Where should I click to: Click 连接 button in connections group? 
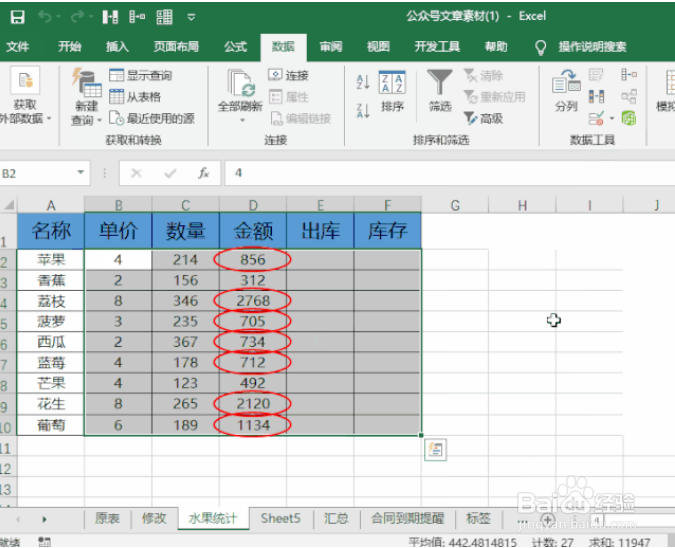pyautogui.click(x=288, y=75)
